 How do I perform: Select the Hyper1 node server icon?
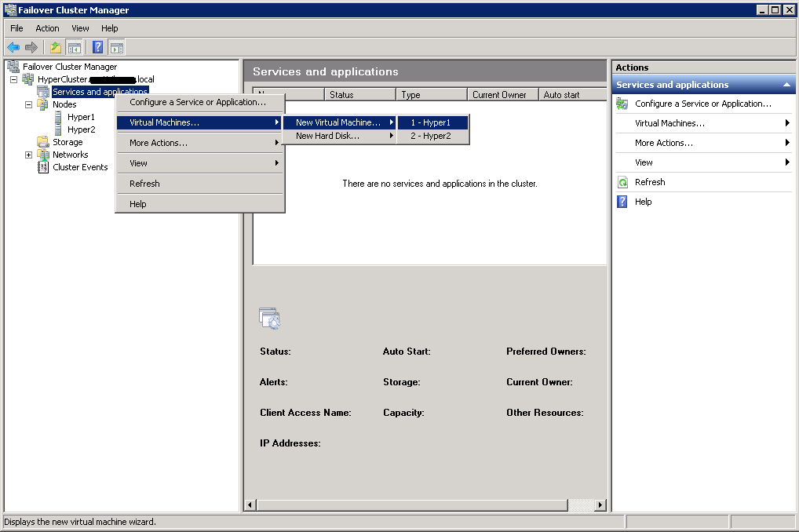tap(60, 117)
